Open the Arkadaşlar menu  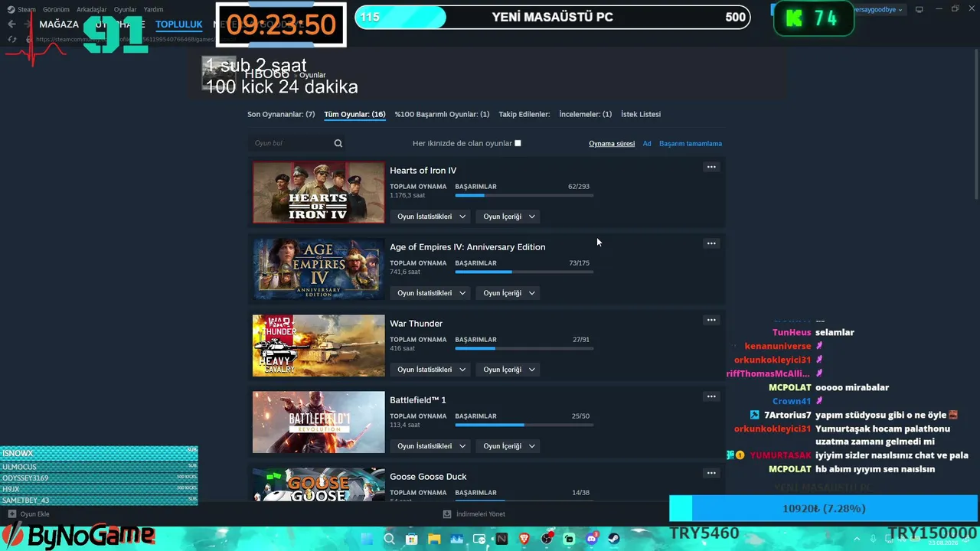tap(92, 9)
